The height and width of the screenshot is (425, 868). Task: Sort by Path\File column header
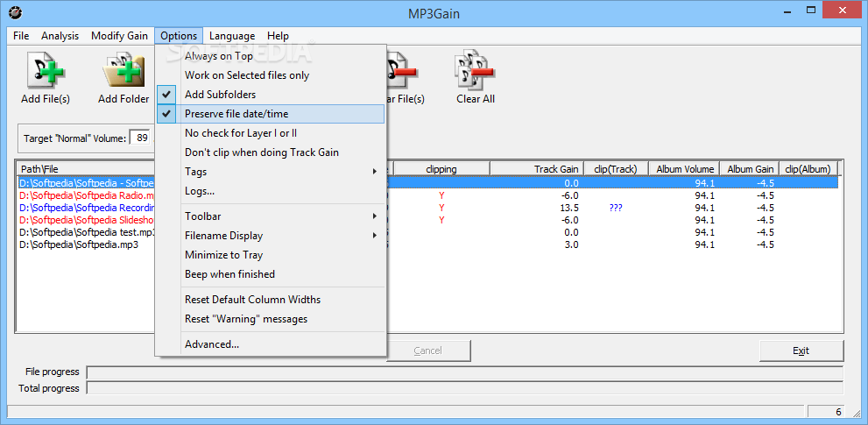[x=86, y=169]
